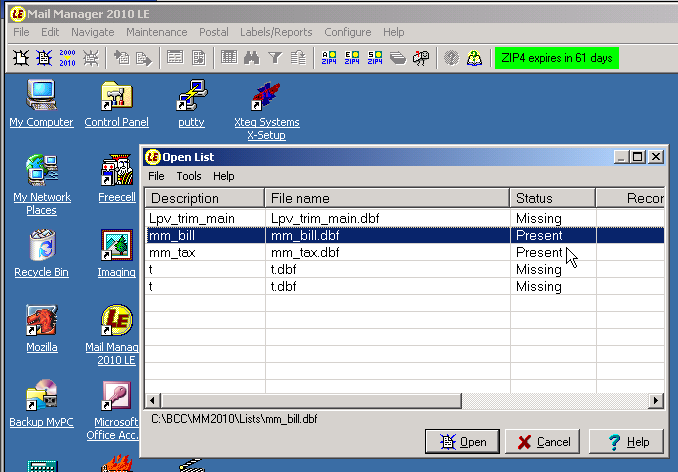Screen dimensions: 678x472
Task: Click the Cancel button
Action: pos(543,442)
